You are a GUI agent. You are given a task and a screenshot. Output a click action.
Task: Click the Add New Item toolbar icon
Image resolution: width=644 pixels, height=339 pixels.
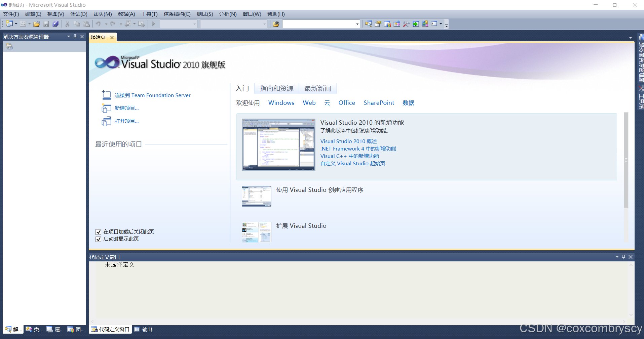click(x=23, y=24)
